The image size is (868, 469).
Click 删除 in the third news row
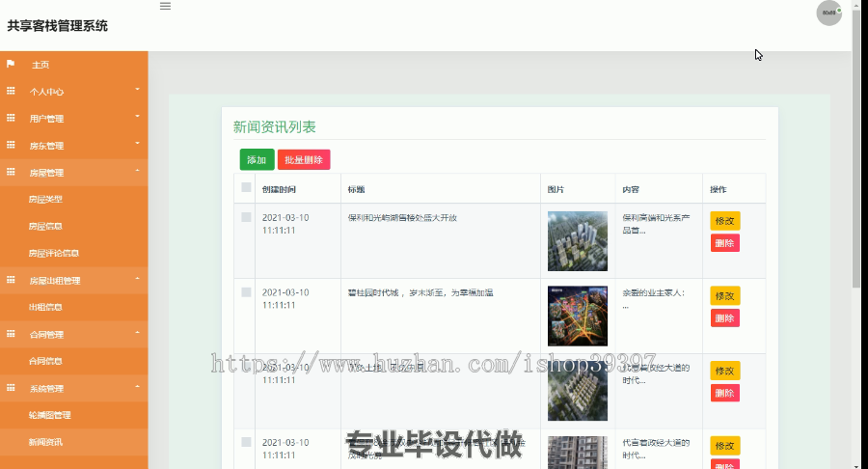click(x=724, y=393)
